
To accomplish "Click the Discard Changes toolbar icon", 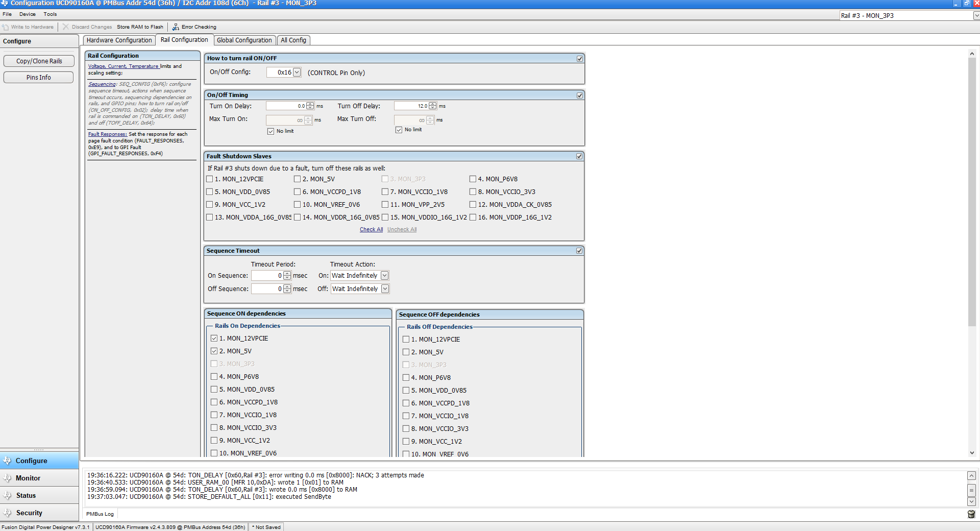I will pos(66,27).
